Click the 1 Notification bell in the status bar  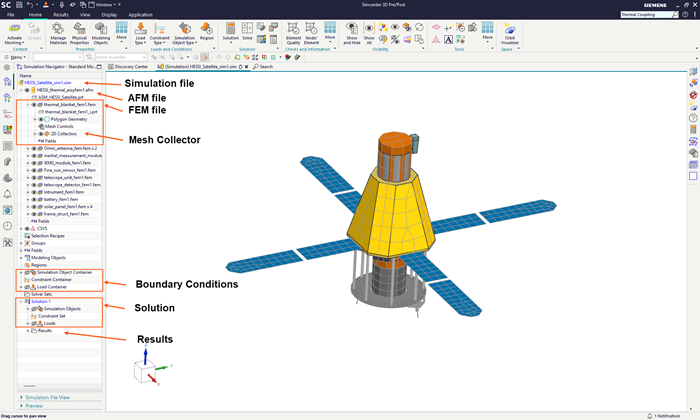click(650, 416)
